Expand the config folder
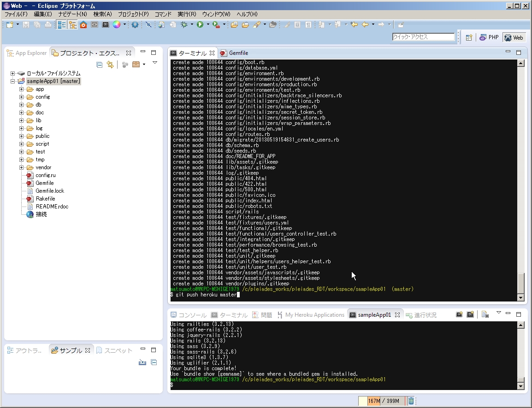Image resolution: width=532 pixels, height=408 pixels. click(x=21, y=97)
